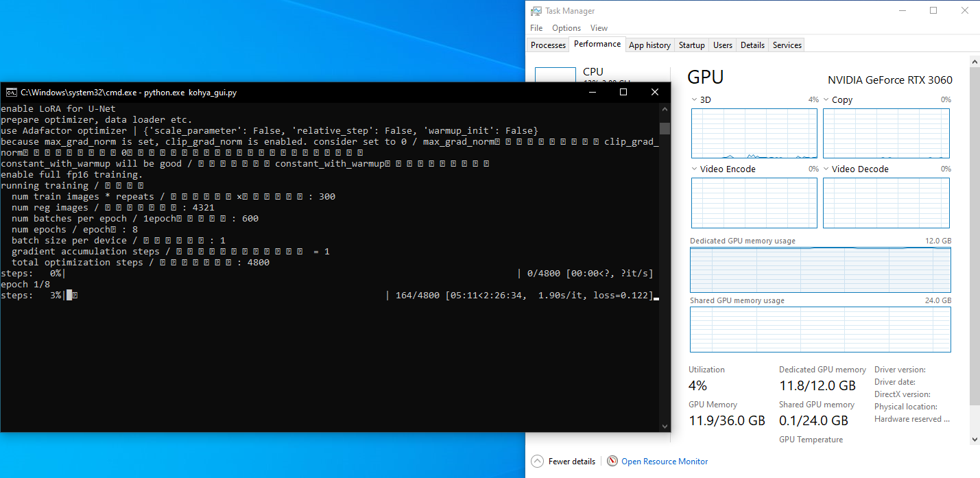Click the 3D utilization graph
980x478 pixels.
(754, 134)
